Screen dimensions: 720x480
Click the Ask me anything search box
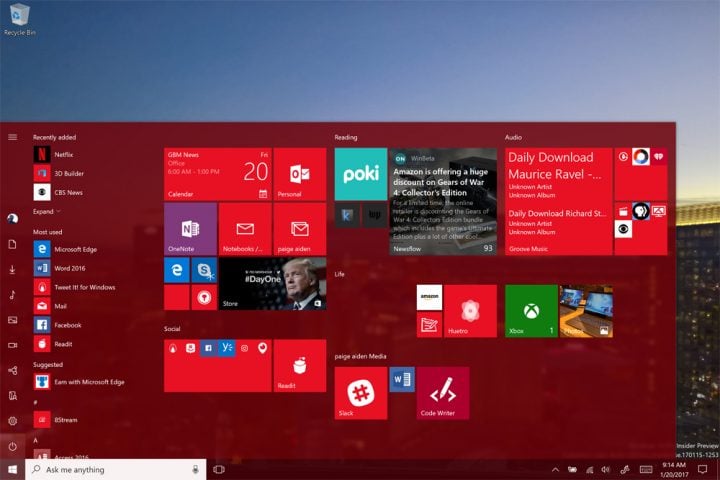(x=115, y=469)
